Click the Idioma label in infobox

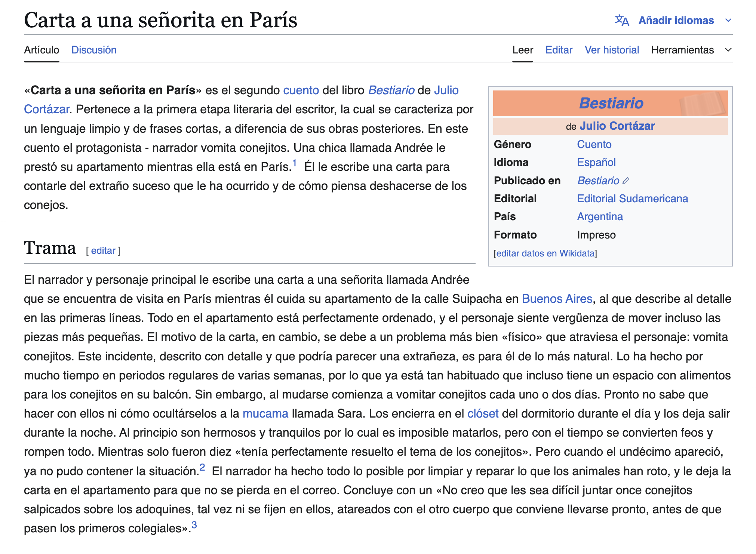pyautogui.click(x=511, y=162)
